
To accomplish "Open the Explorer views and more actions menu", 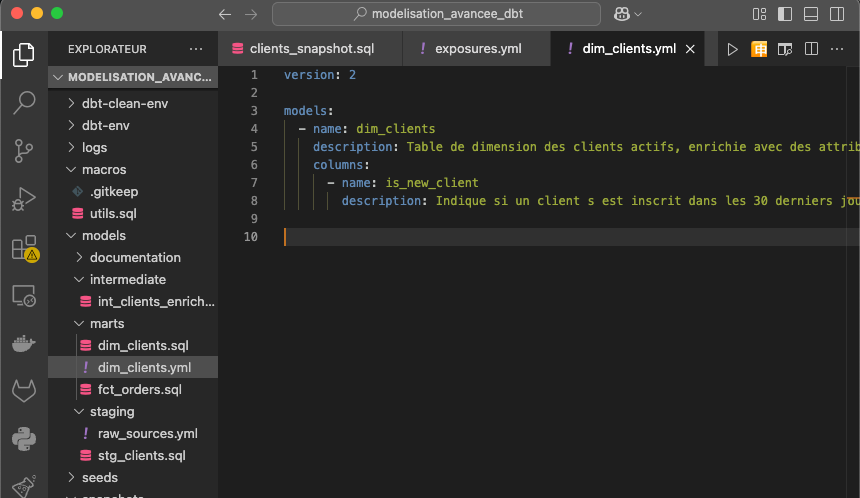I will click(x=196, y=49).
